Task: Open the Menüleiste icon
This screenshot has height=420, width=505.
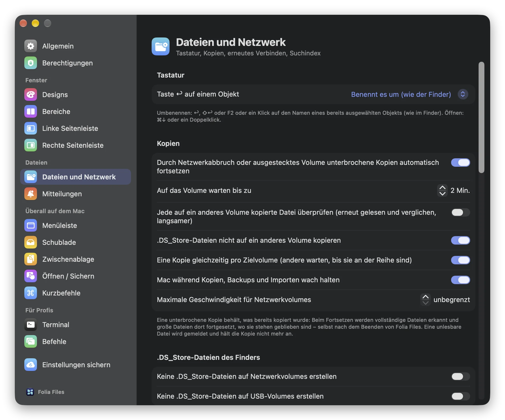Action: pyautogui.click(x=31, y=226)
